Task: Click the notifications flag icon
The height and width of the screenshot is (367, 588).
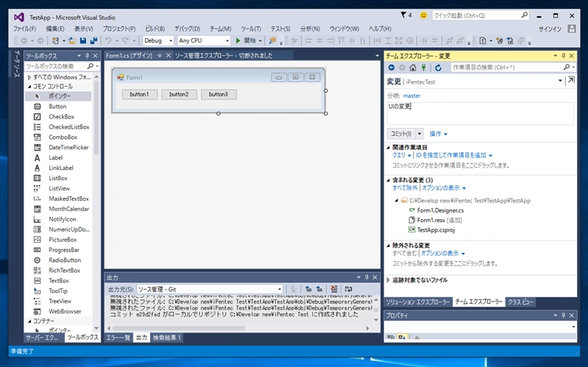Action: coord(403,15)
